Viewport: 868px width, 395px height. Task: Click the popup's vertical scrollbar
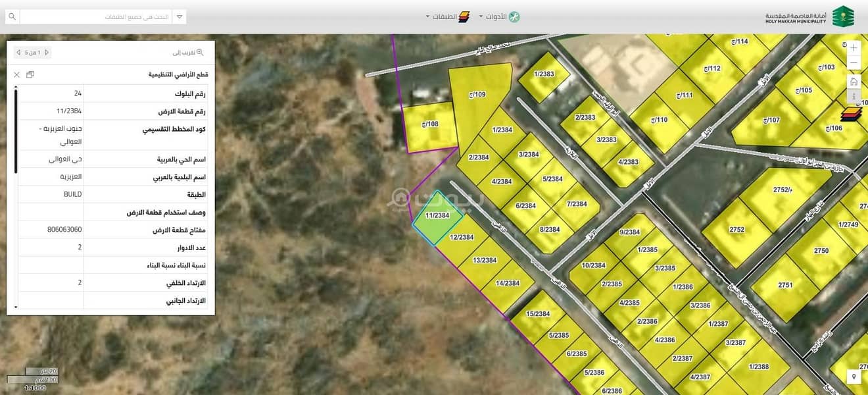point(16,132)
